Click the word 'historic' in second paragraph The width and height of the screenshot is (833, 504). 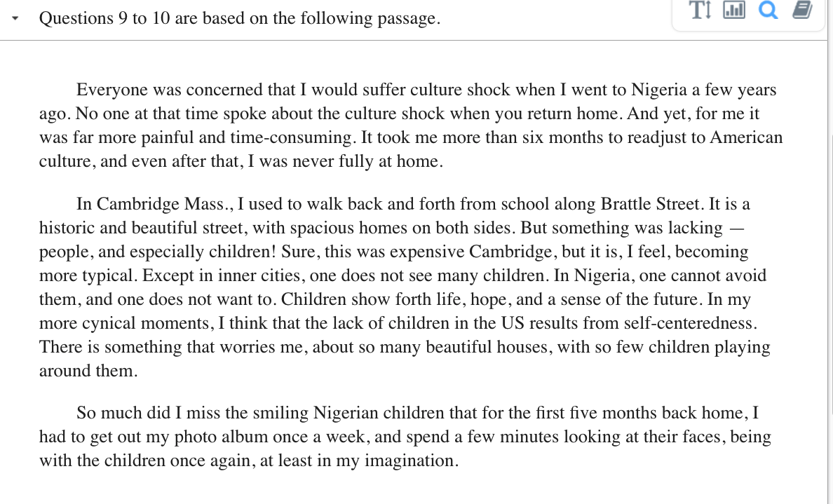(x=68, y=228)
